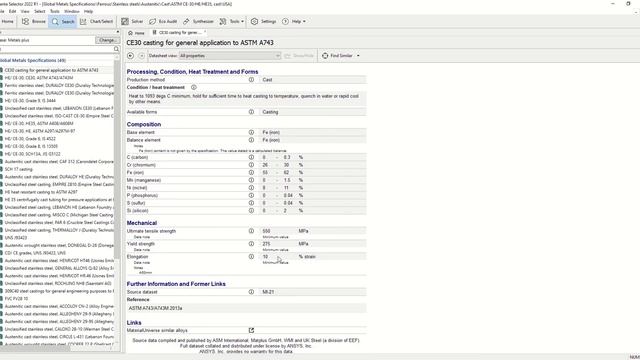Launch the Solver tool
This screenshot has height=360, width=640.
(132, 21)
